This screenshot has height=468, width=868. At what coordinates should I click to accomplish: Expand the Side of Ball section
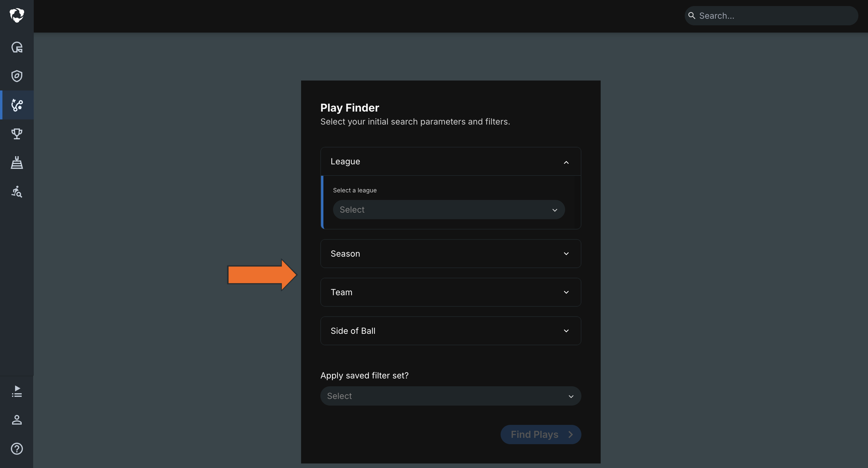(451, 331)
